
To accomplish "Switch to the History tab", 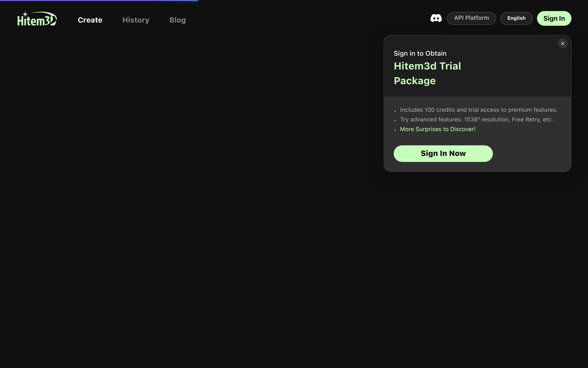I will coord(136,20).
